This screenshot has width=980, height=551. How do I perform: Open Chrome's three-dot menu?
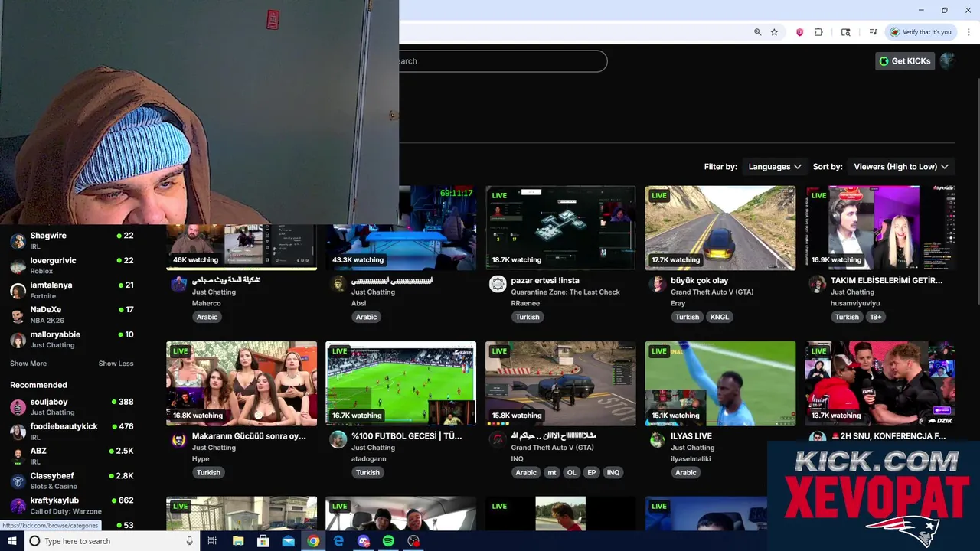pyautogui.click(x=968, y=32)
